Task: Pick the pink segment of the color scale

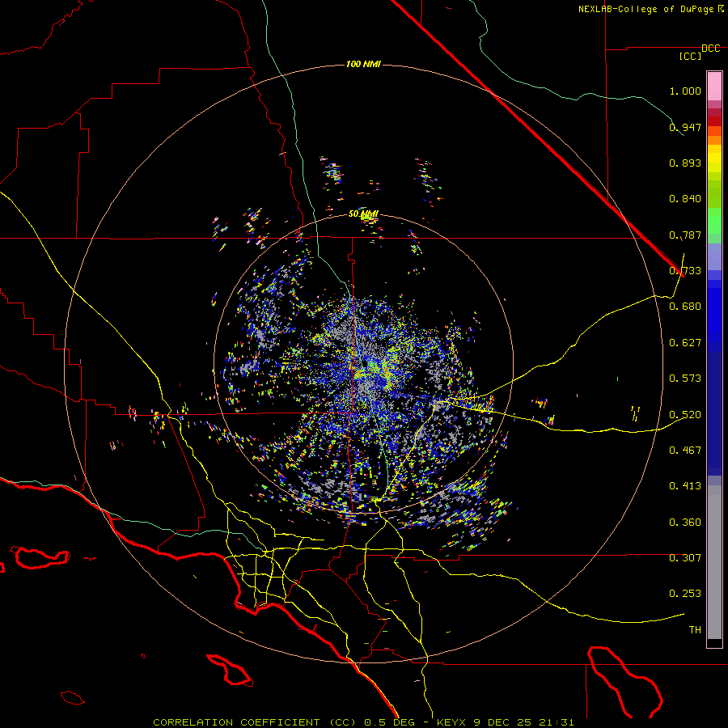Action: (x=714, y=87)
